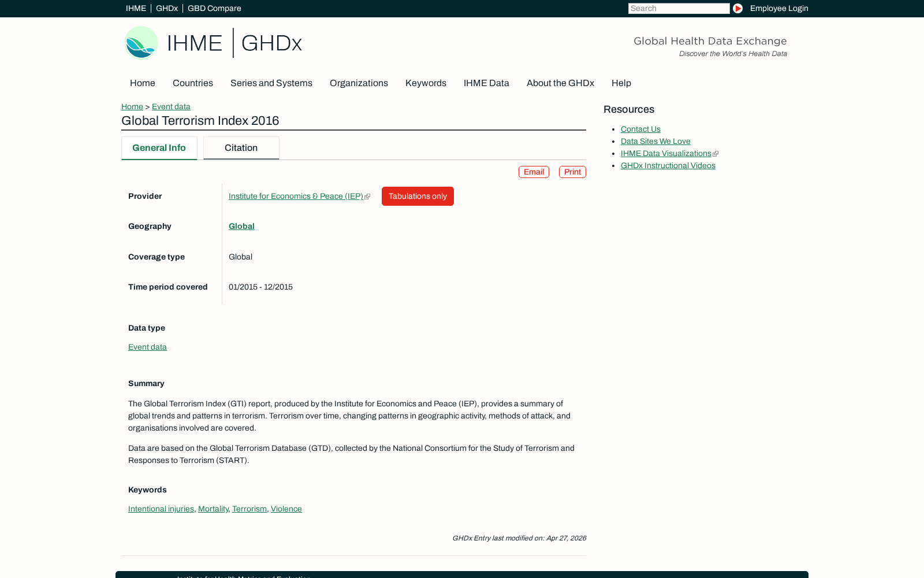924x578 pixels.
Task: Open the Keywords menu
Action: coord(426,83)
